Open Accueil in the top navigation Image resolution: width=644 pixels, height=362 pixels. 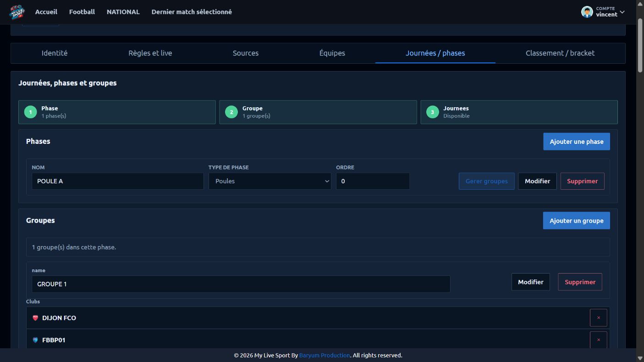[x=46, y=12]
